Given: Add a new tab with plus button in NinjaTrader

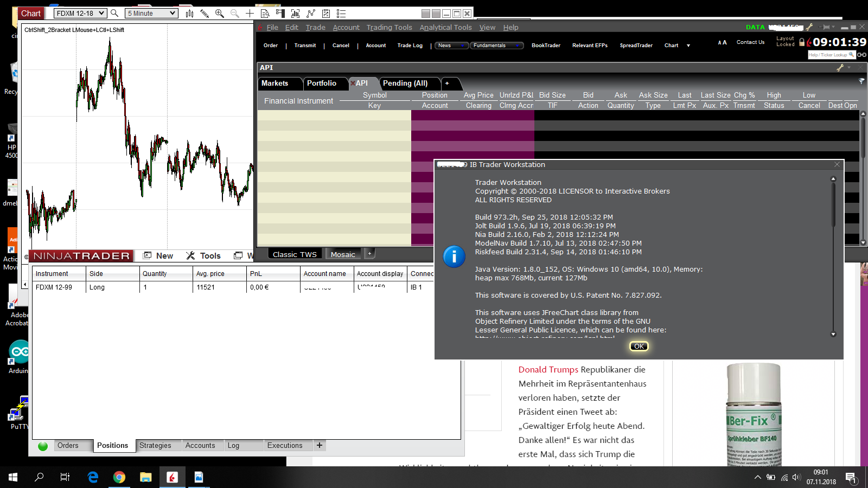Looking at the screenshot, I should tap(320, 445).
